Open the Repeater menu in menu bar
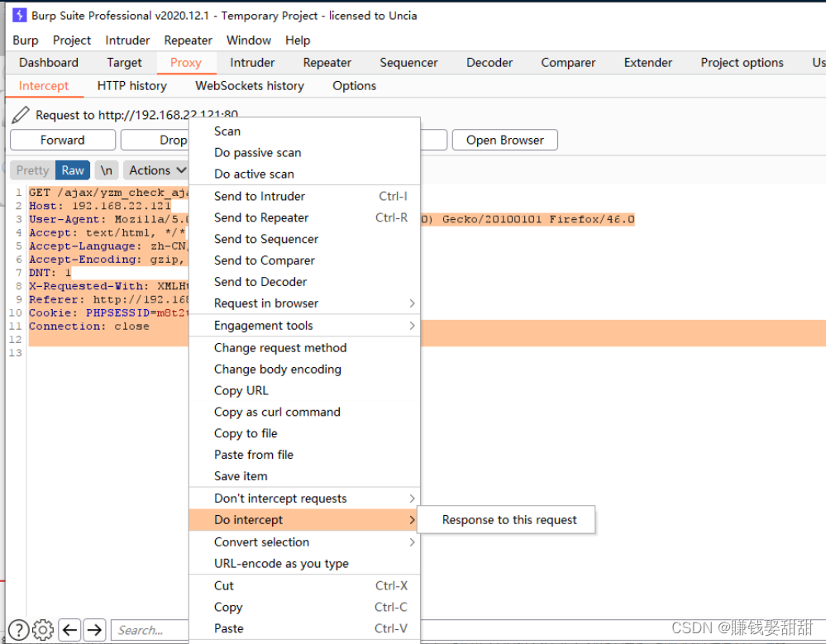Viewport: 826px width, 644px height. tap(188, 40)
